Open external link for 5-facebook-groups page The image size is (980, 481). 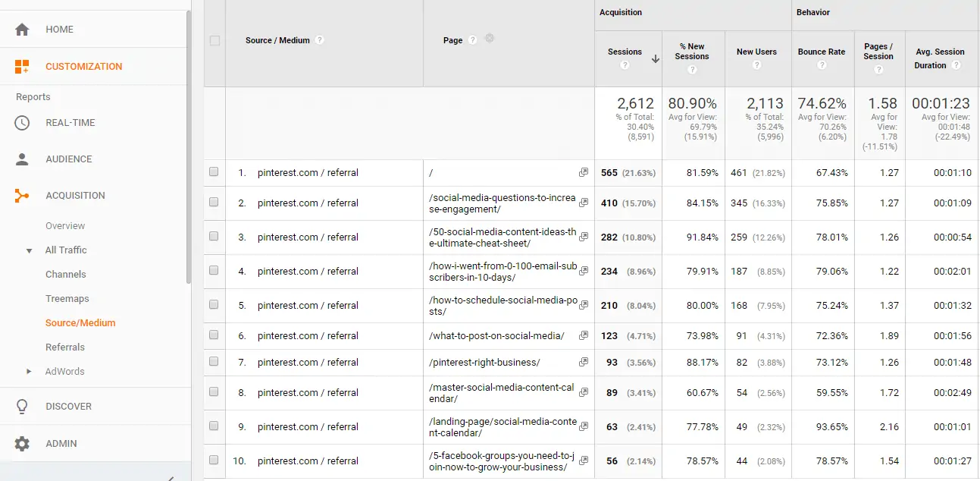click(584, 461)
